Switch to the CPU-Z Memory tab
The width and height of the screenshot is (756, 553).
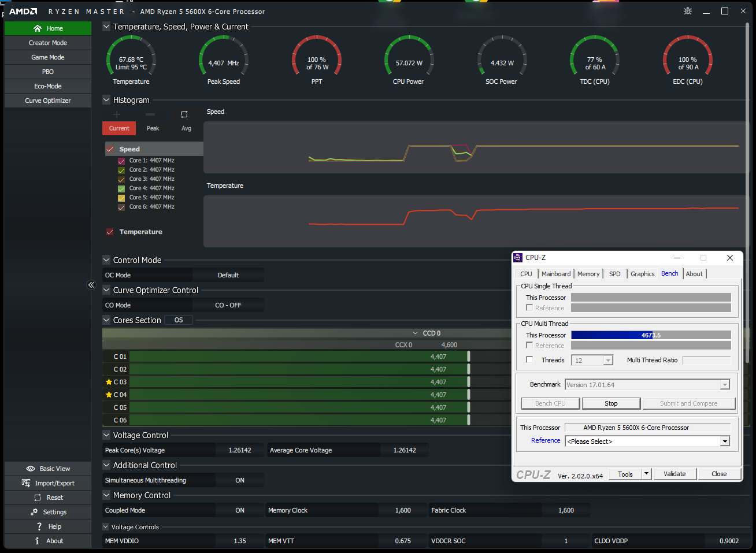point(588,274)
